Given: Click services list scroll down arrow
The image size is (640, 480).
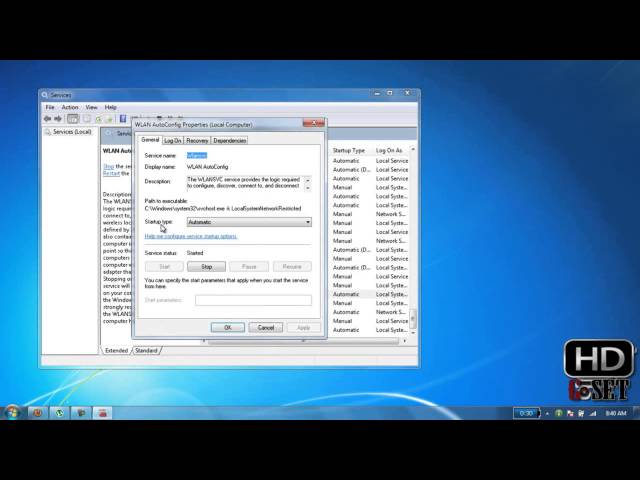Looking at the screenshot, I should point(413,333).
